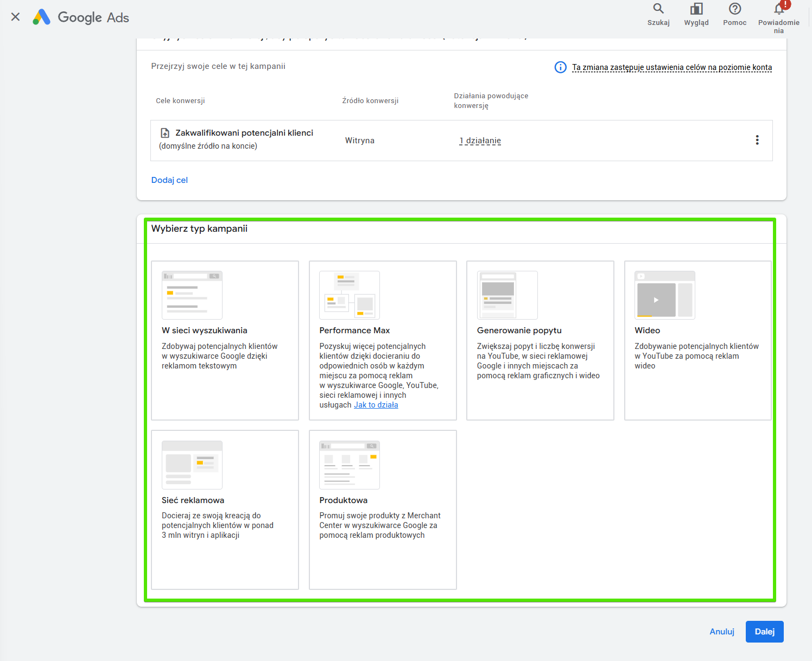Viewport: 812px width, 661px height.
Task: Click the Dodaj cel link
Action: [x=169, y=180]
